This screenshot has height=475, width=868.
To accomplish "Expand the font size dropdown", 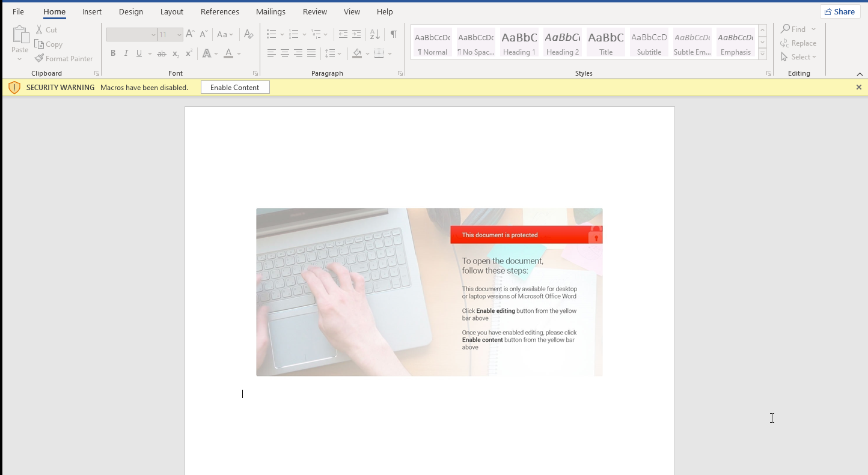I will tap(179, 35).
